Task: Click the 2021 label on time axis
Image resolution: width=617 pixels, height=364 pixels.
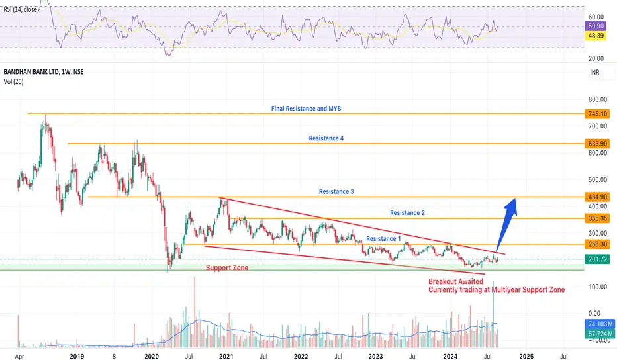Action: [226, 357]
